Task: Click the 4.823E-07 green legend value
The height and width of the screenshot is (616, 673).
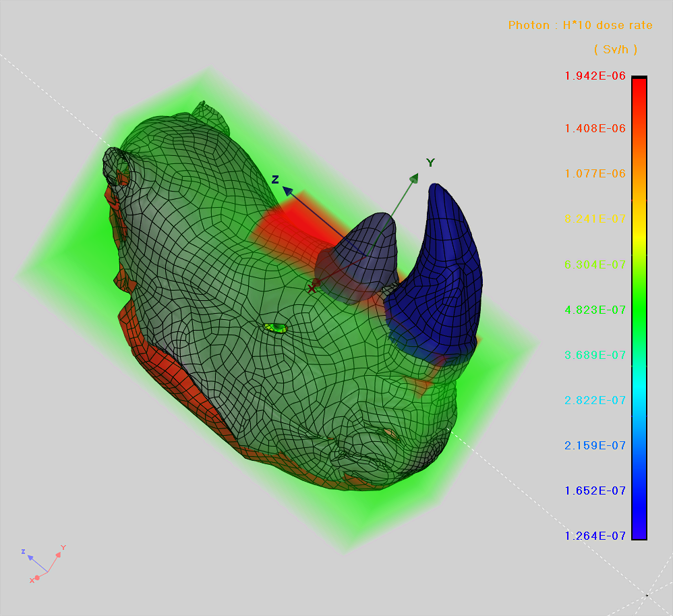Action: tap(594, 310)
